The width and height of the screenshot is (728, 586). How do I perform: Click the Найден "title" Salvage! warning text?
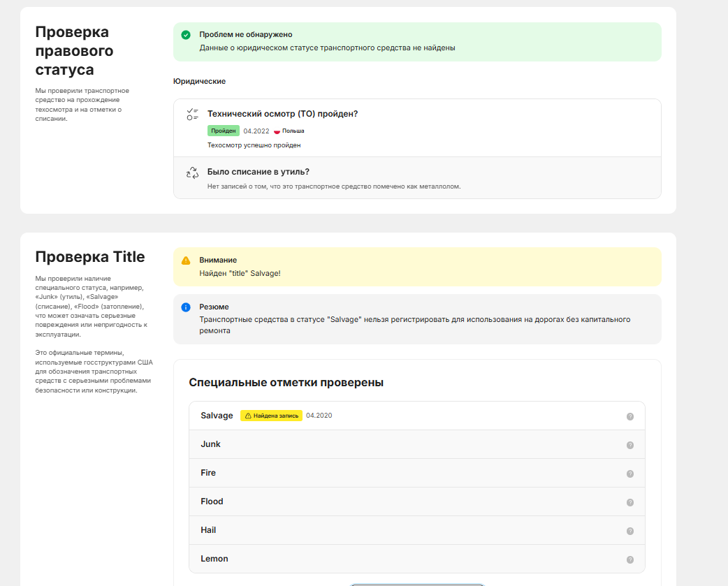pos(240,274)
